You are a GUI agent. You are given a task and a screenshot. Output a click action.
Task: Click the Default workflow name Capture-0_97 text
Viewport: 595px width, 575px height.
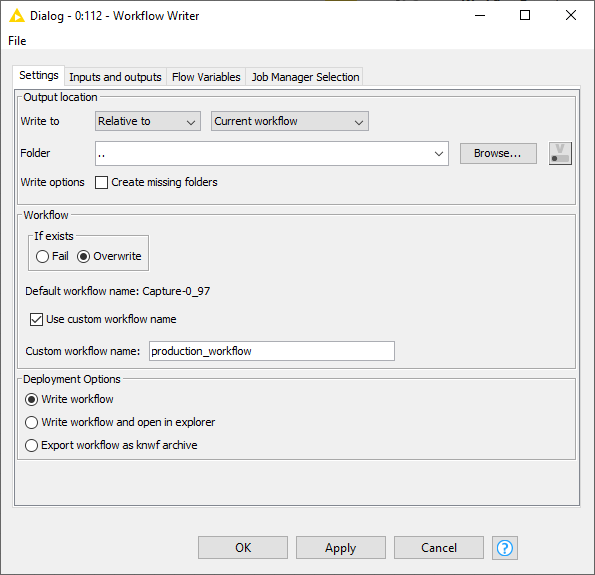[x=118, y=291]
